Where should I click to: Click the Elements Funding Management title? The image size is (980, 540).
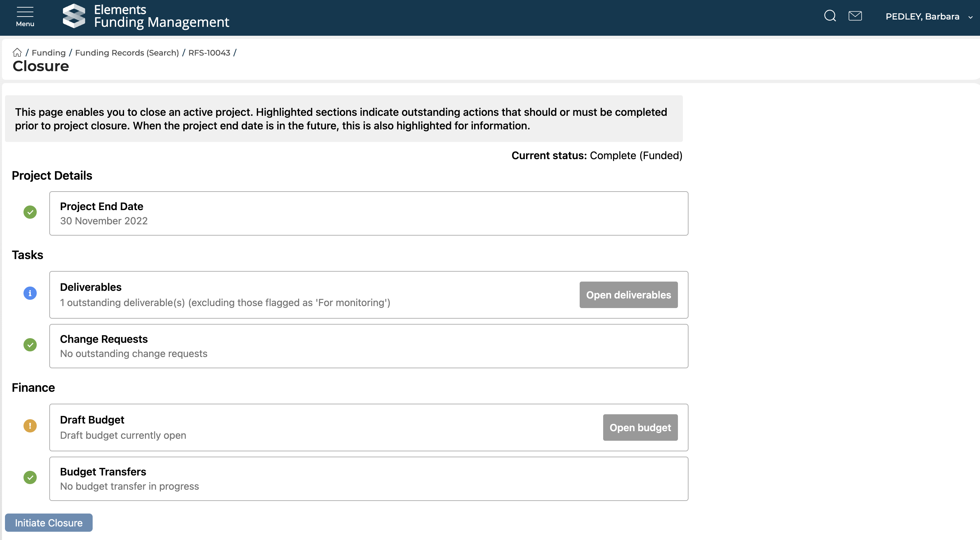click(x=161, y=16)
